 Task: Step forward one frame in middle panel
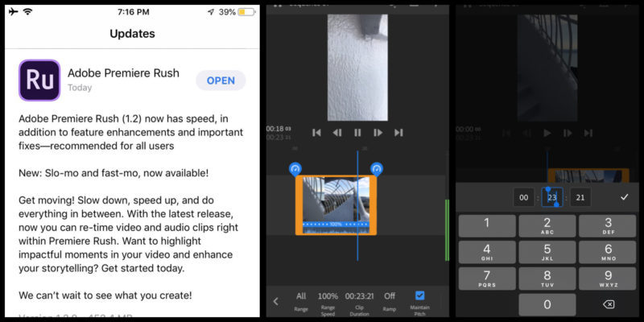coord(378,133)
